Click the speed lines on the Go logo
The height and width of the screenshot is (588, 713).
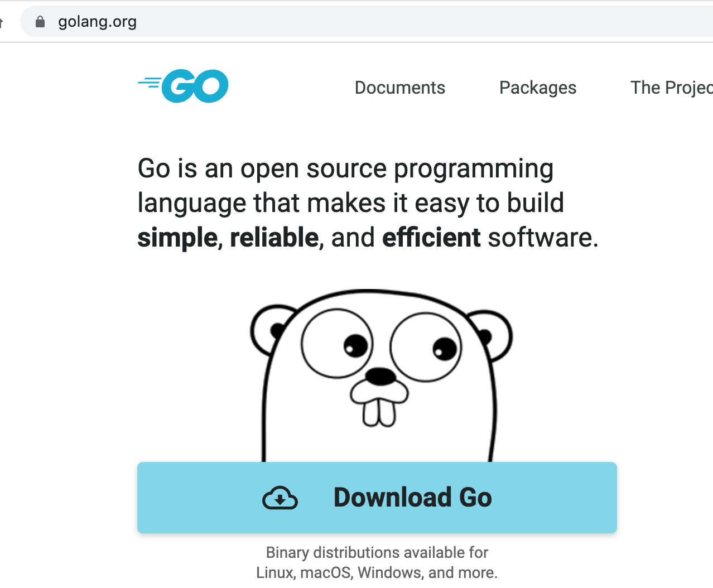[150, 82]
